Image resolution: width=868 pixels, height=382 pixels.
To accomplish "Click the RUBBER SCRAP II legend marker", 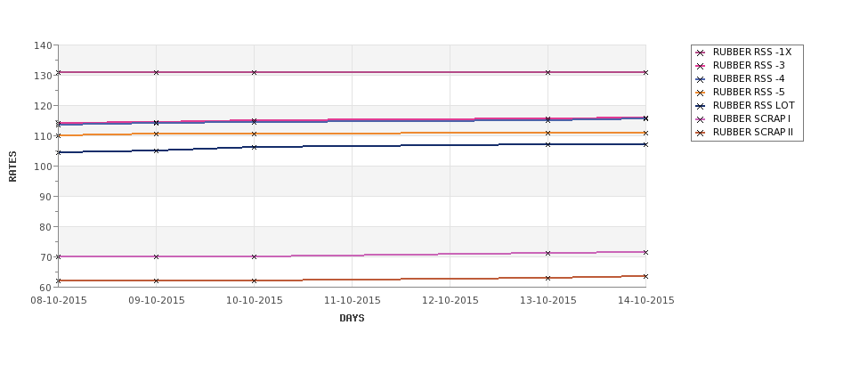I will coord(701,133).
